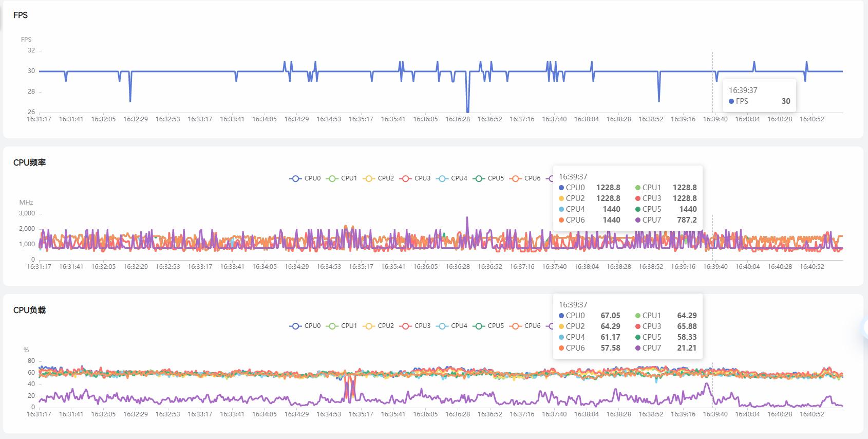Image resolution: width=868 pixels, height=439 pixels.
Task: Click the lowest FPS dip reaching 26
Action: coord(467,111)
